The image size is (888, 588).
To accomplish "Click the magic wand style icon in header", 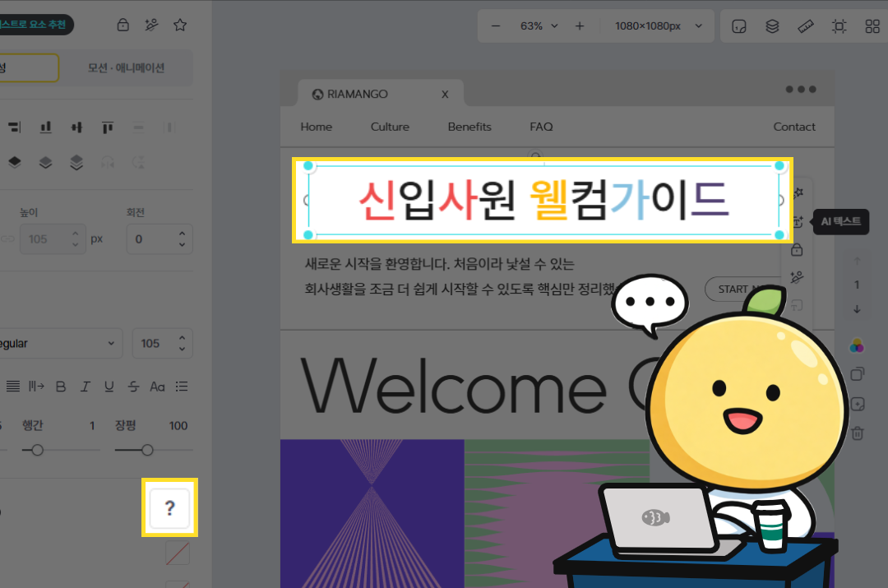I will 151,25.
